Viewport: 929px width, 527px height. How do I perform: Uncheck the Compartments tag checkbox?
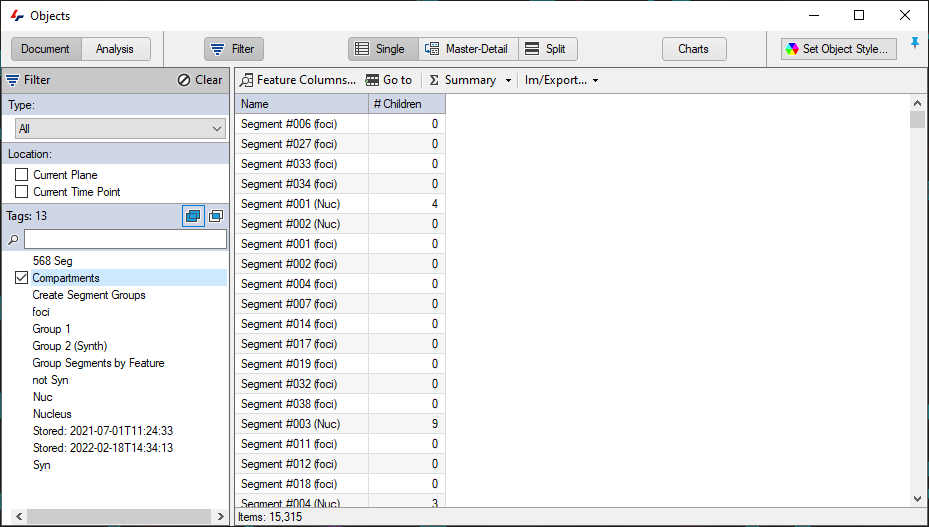point(21,278)
